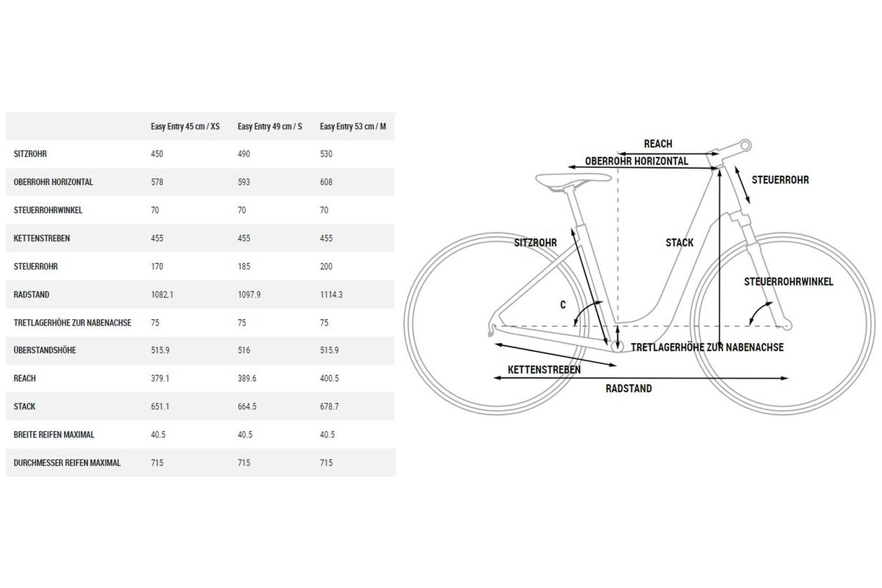Click the Easy Entry 45 cm / XS column header
882x588 pixels.
coord(185,127)
